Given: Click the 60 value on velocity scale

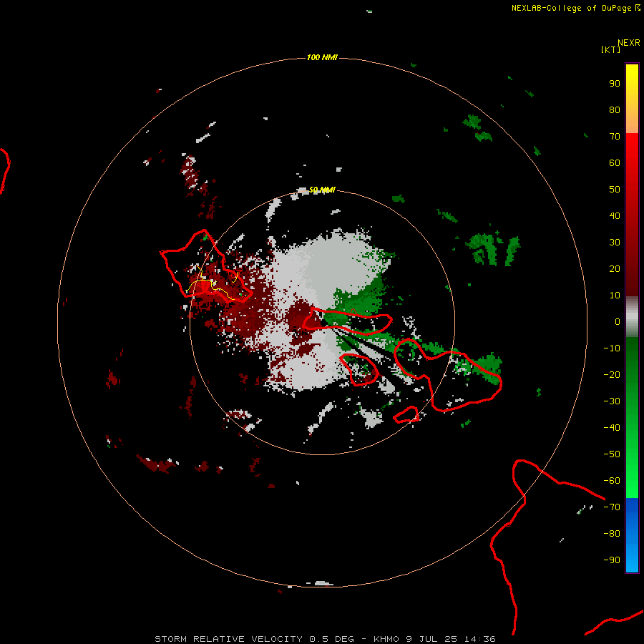Looking at the screenshot, I should [615, 162].
